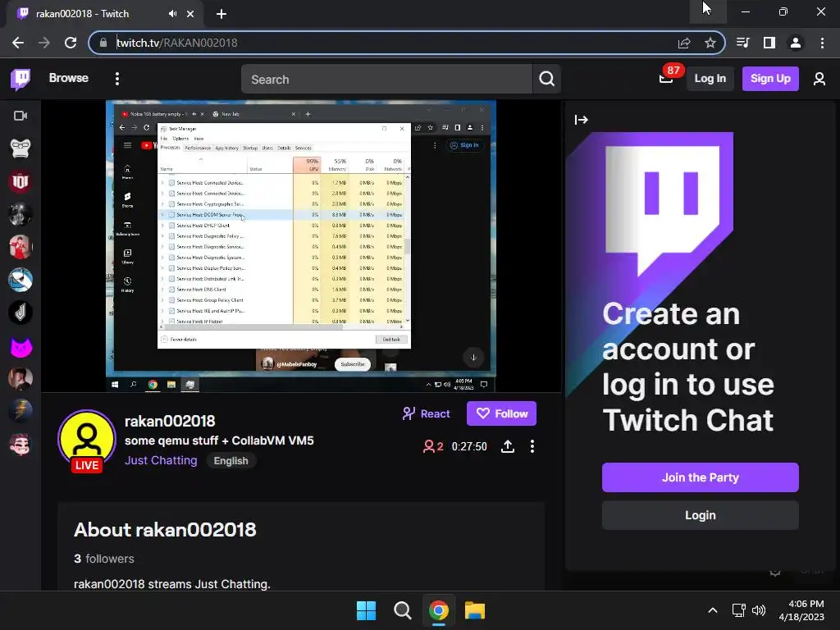Click the search magnifier button
840x630 pixels.
coord(546,80)
